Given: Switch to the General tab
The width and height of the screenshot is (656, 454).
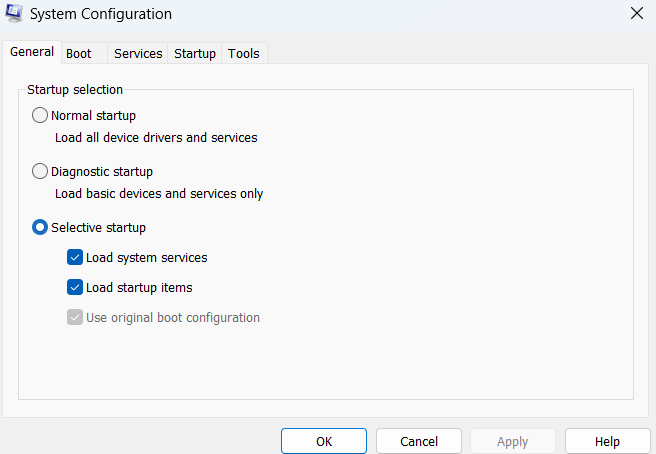Looking at the screenshot, I should (x=32, y=52).
